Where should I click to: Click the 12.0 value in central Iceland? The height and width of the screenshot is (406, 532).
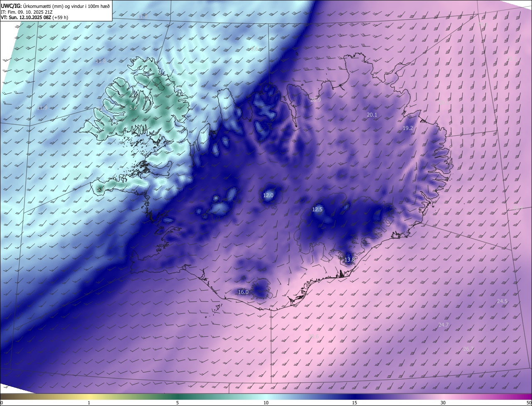(x=268, y=195)
